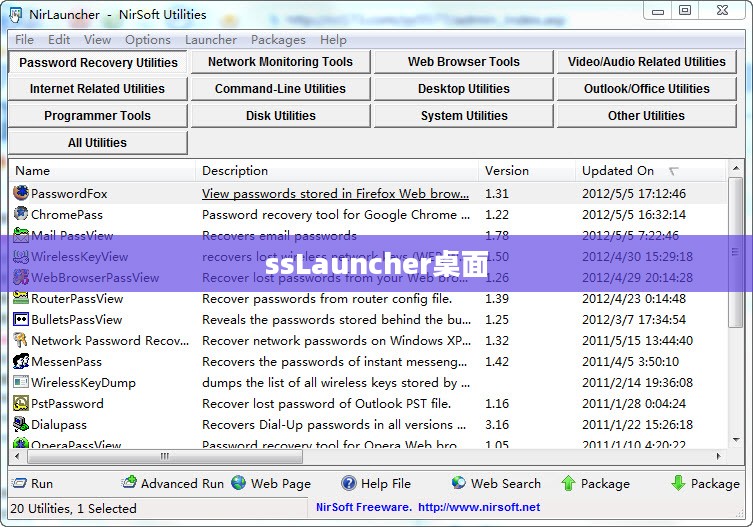Click date 2011/4/5 3:50:10 cell
Viewport: 753px width, 527px height.
pos(630,361)
